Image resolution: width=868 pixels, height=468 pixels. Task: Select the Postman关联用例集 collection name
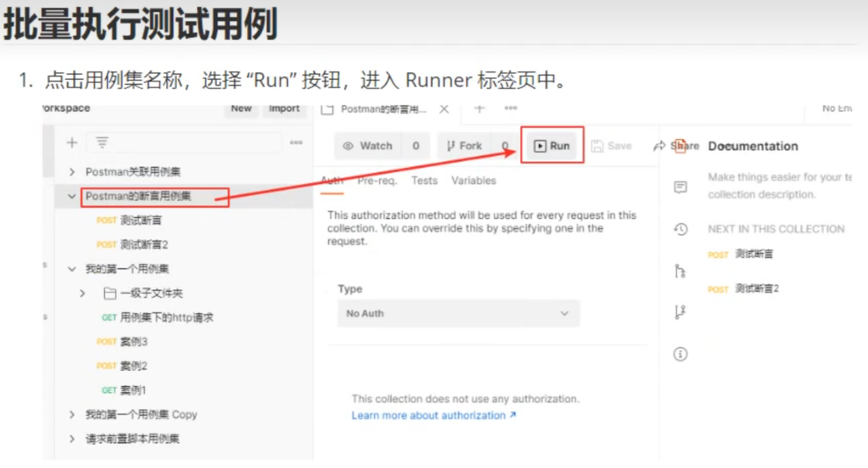tap(133, 172)
